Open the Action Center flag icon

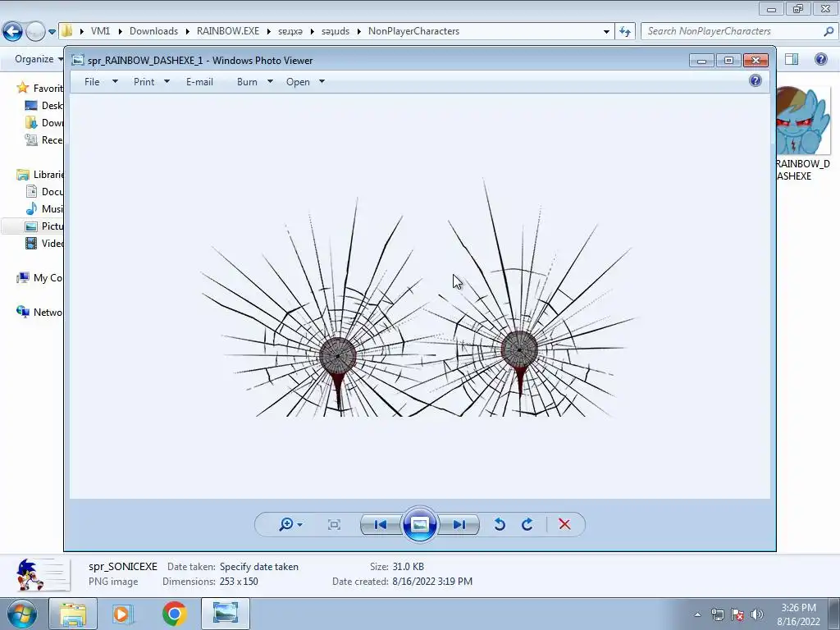pyautogui.click(x=737, y=614)
